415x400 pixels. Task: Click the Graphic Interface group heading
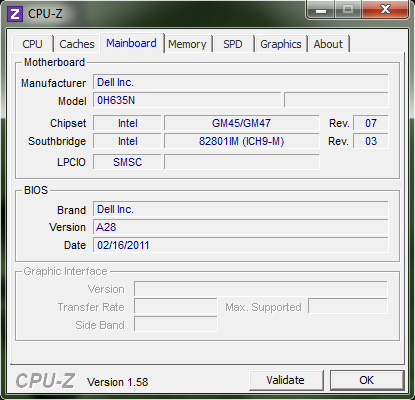coord(65,271)
